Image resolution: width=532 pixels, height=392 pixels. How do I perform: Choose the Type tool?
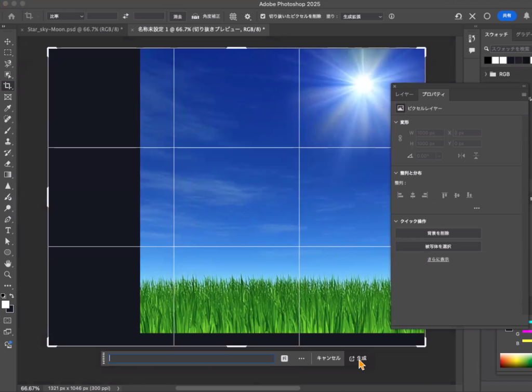pyautogui.click(x=8, y=230)
